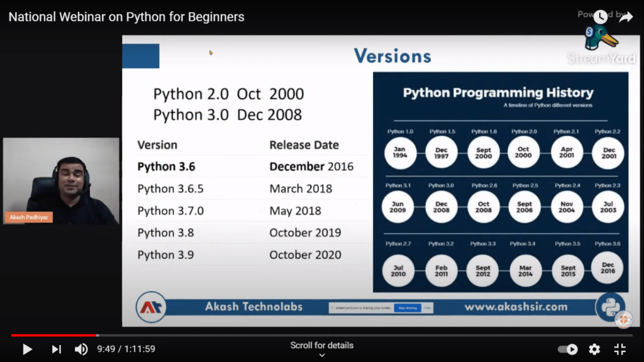Click the Sept 2015 timeline circle
The width and height of the screenshot is (644, 362).
(x=568, y=270)
